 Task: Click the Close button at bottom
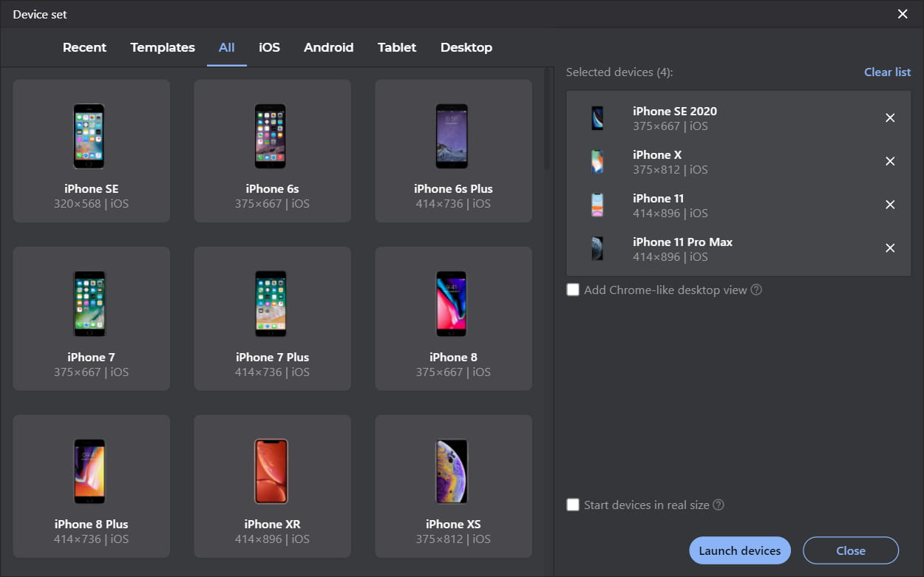851,550
